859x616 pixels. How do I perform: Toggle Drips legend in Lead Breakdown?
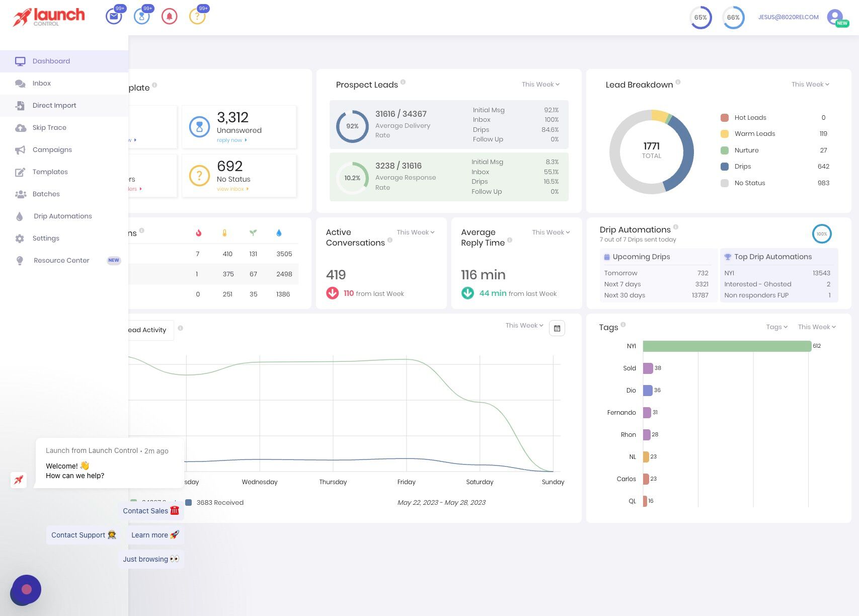coord(742,167)
